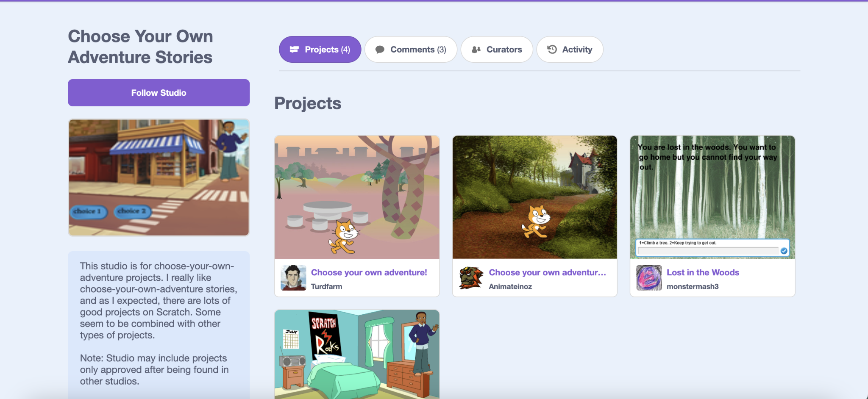Click the people icon on the Curators tab

(476, 49)
